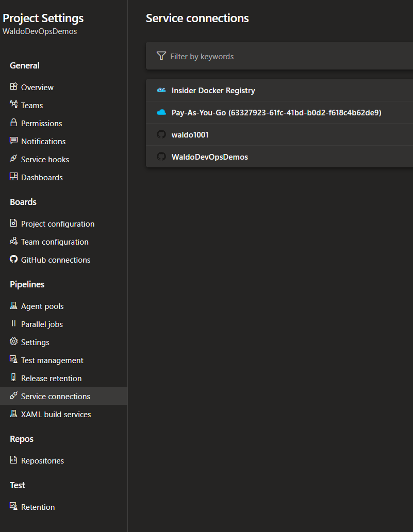Click the GitHub connections octocat icon
The image size is (413, 532).
tap(13, 259)
